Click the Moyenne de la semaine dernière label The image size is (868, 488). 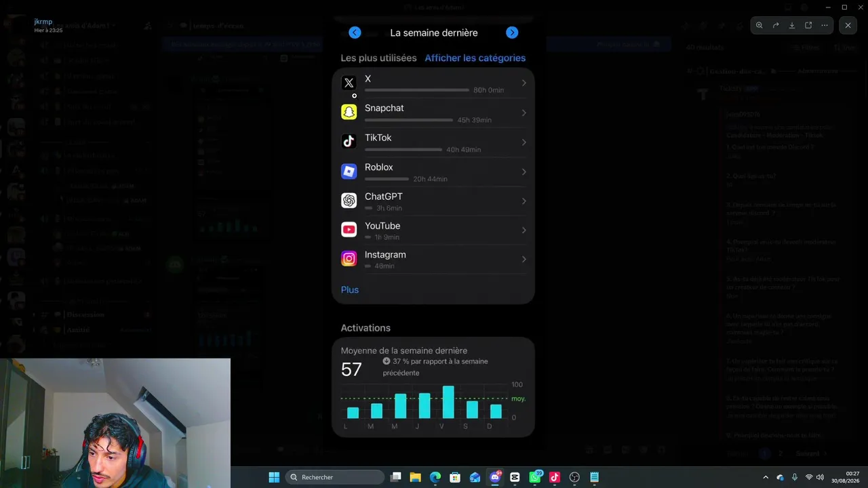pyautogui.click(x=404, y=350)
